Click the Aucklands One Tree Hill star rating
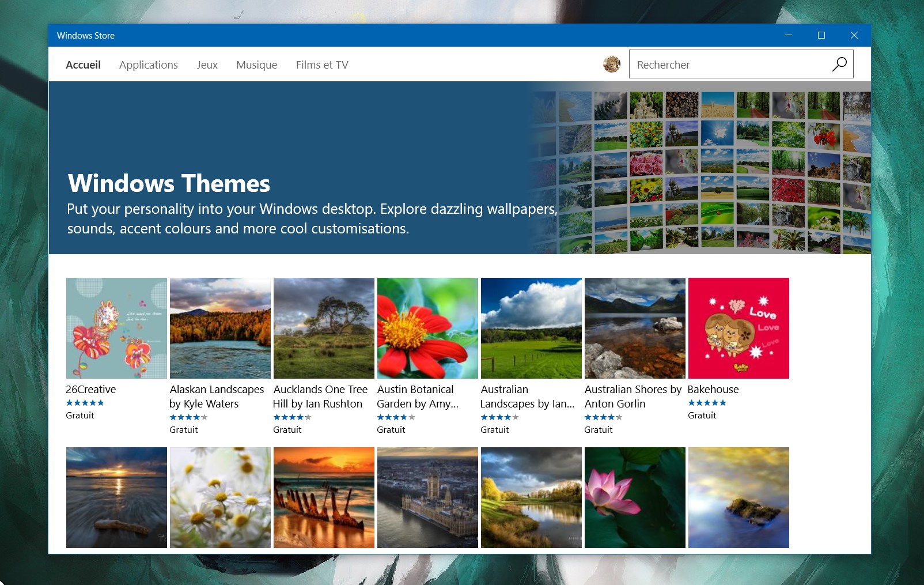 [x=292, y=417]
